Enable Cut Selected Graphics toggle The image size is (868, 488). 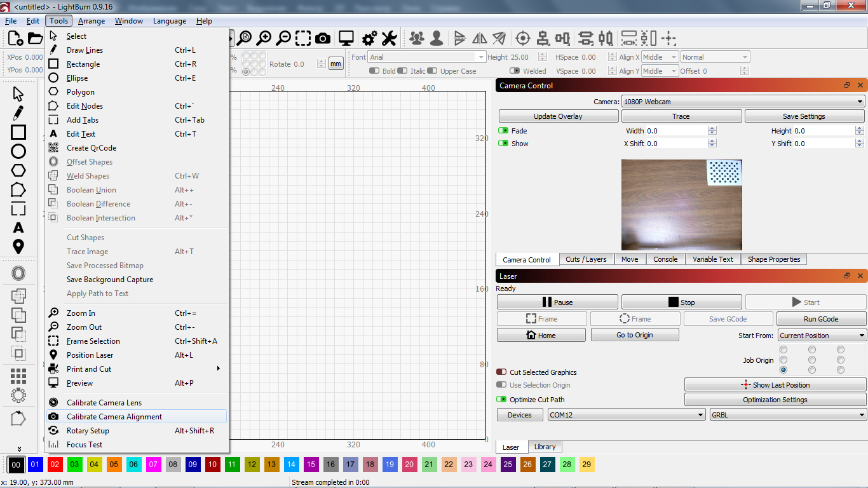coord(501,372)
